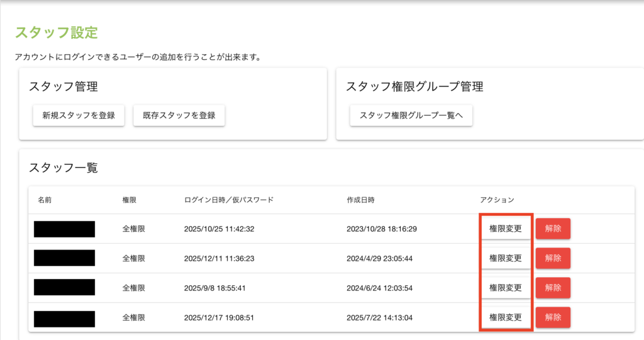Click 権限変更 for staff created 2024/4/29
The width and height of the screenshot is (644, 340).
pos(506,258)
